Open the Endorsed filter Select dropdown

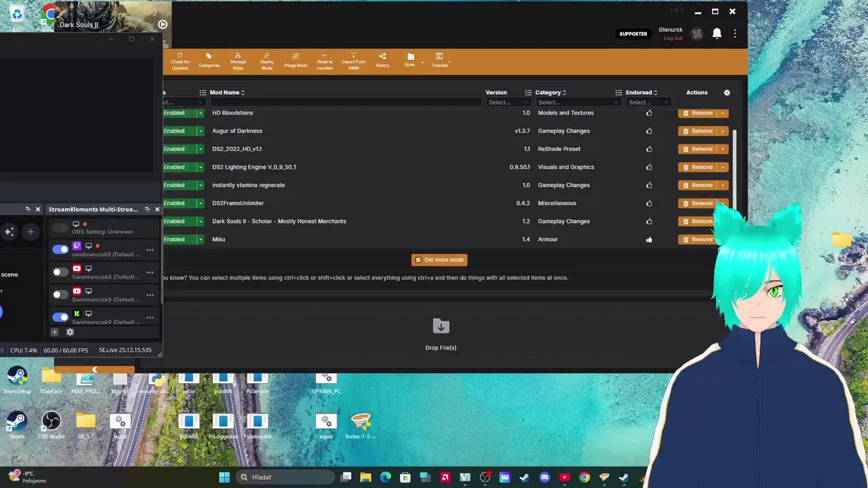click(648, 102)
